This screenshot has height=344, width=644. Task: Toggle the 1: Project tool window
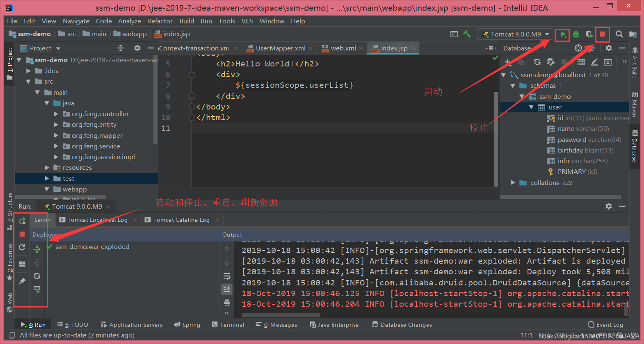pyautogui.click(x=10, y=64)
